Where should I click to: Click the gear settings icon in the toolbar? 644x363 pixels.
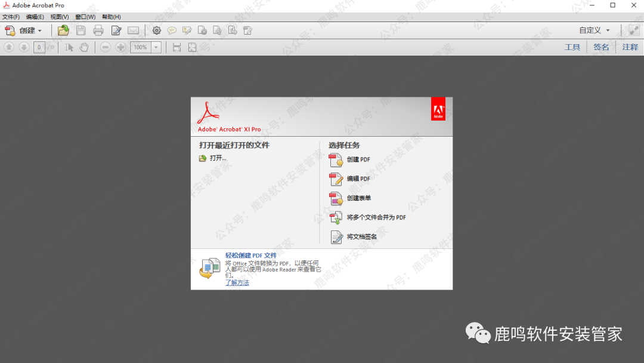point(156,30)
